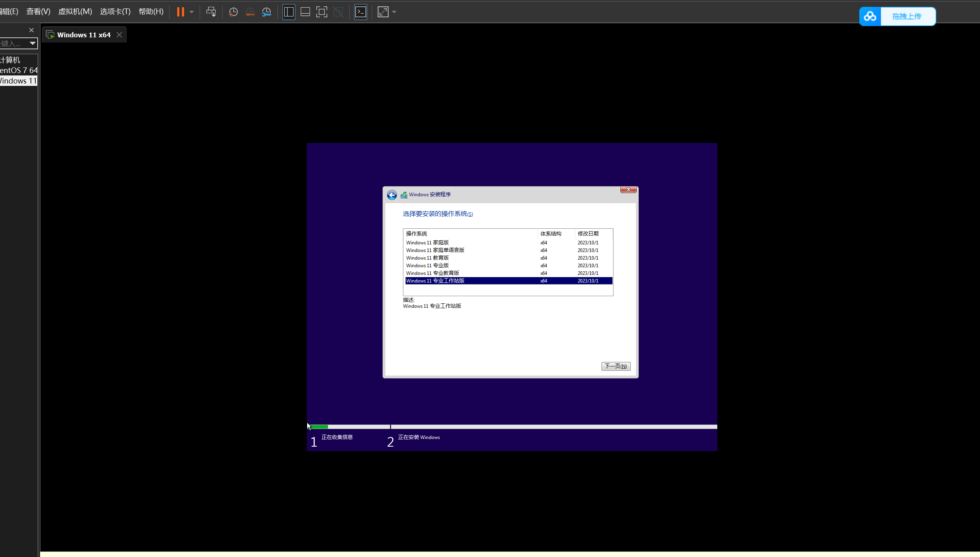Click the 修改日期 column header

click(594, 234)
